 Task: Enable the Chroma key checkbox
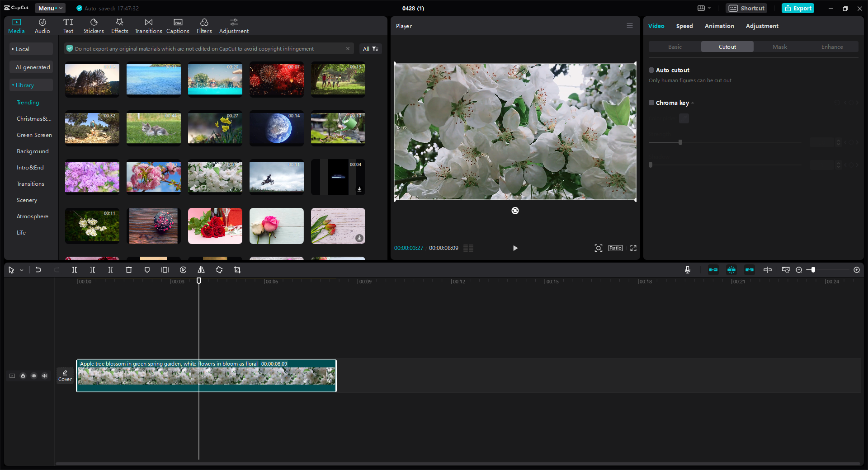pyautogui.click(x=651, y=103)
